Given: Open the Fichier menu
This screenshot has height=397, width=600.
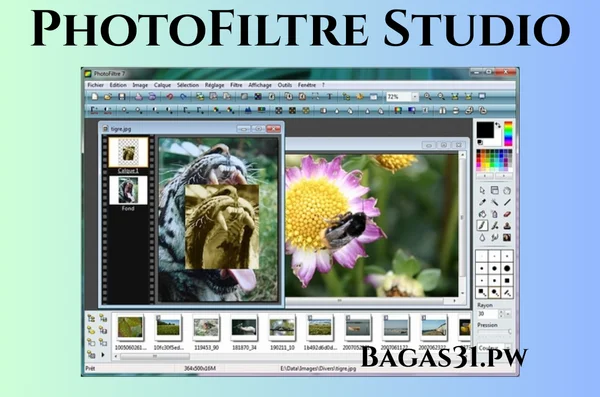Looking at the screenshot, I should pos(96,85).
